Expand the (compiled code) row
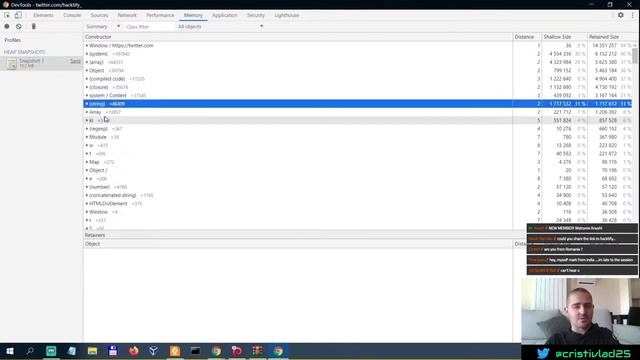 click(87, 79)
